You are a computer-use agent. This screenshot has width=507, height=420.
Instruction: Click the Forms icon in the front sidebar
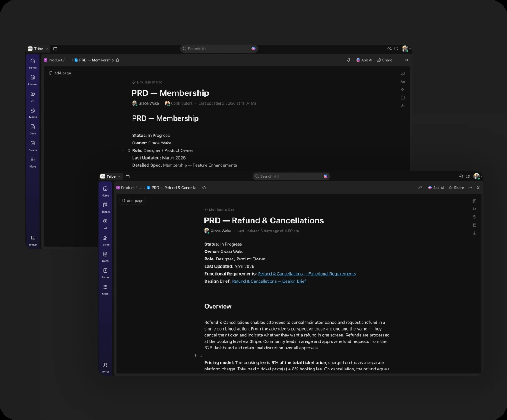105,272
